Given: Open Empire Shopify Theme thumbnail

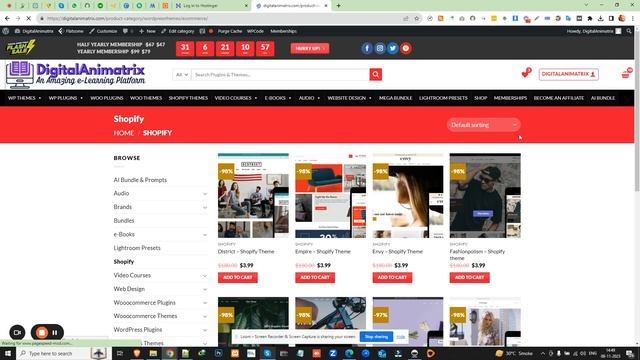Looking at the screenshot, I should click(331, 196).
